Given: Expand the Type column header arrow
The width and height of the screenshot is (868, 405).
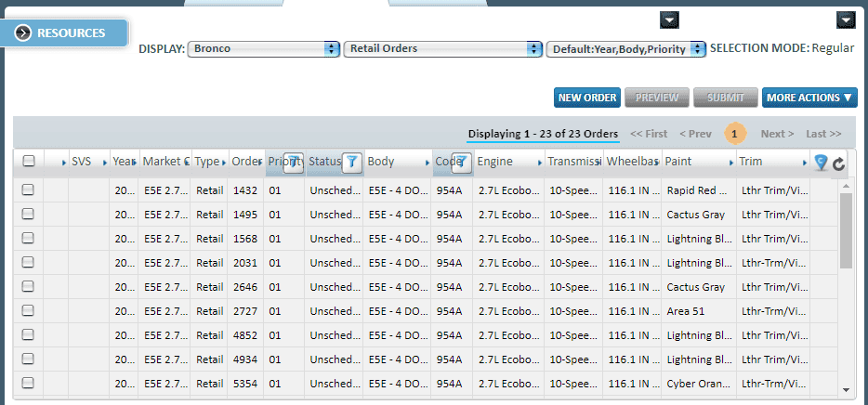Looking at the screenshot, I should tap(224, 163).
